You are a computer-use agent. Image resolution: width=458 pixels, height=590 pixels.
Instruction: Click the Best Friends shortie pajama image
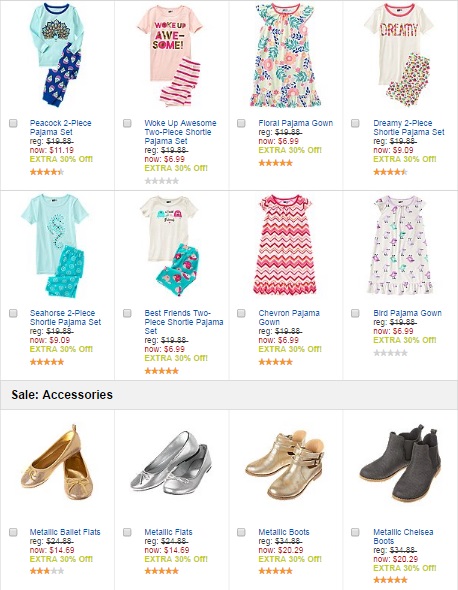171,246
